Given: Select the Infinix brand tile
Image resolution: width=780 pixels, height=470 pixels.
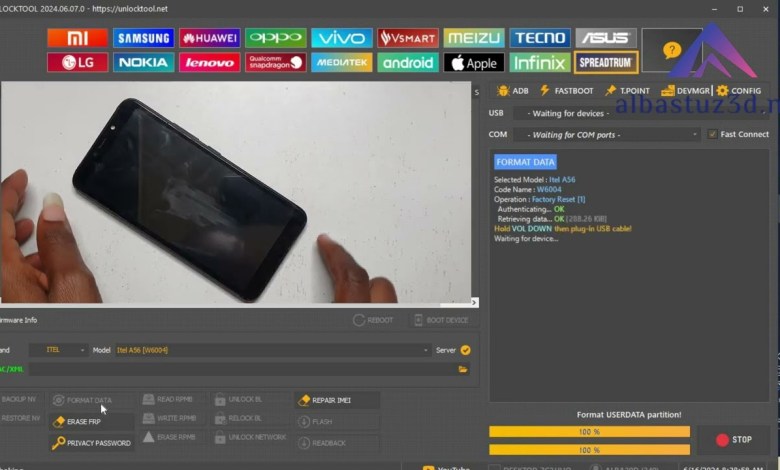Looking at the screenshot, I should [x=539, y=62].
